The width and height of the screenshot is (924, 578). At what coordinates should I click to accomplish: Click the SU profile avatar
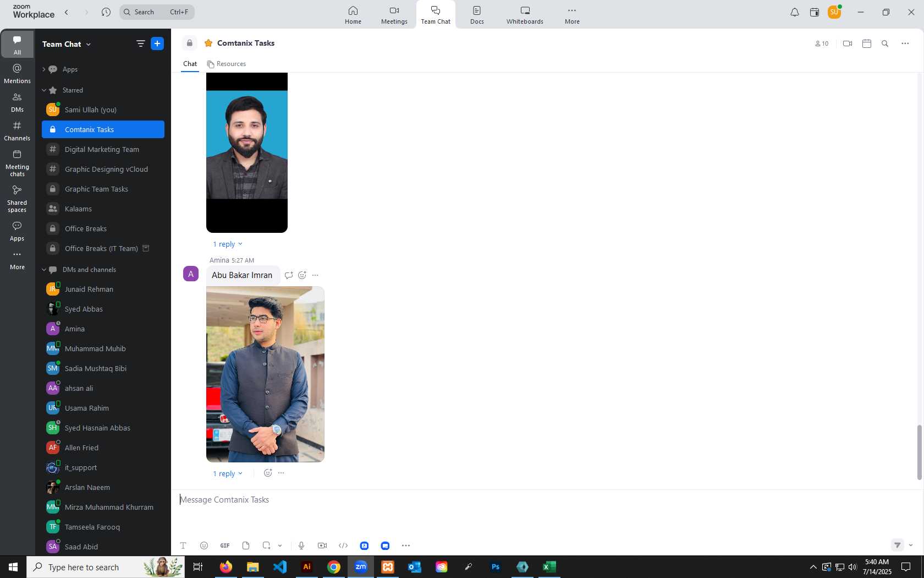[x=834, y=12]
